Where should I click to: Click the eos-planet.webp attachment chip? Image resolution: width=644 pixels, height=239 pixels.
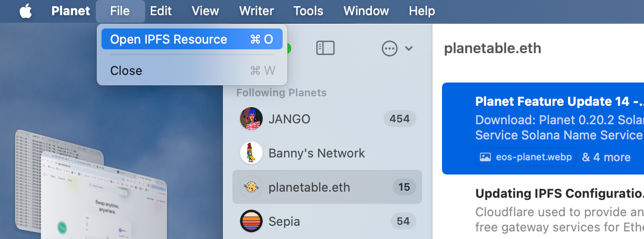point(526,157)
